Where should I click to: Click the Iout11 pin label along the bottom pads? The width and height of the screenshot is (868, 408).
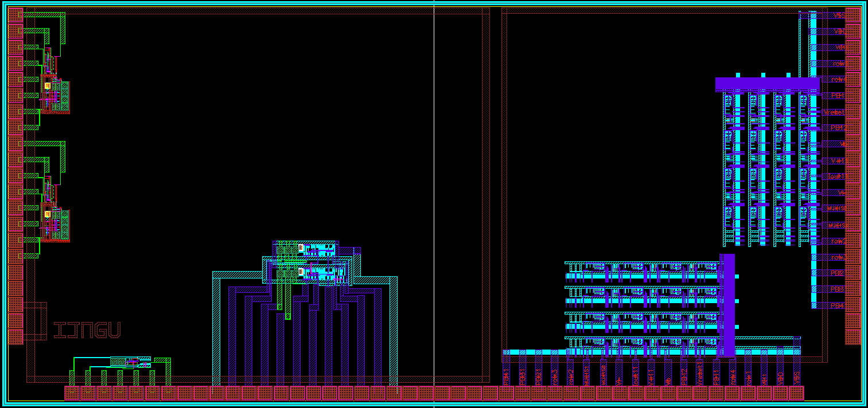point(635,377)
